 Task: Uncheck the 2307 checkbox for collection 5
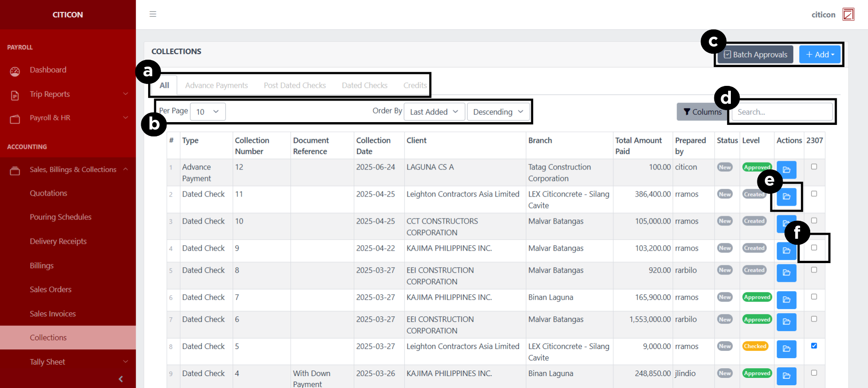click(x=814, y=346)
